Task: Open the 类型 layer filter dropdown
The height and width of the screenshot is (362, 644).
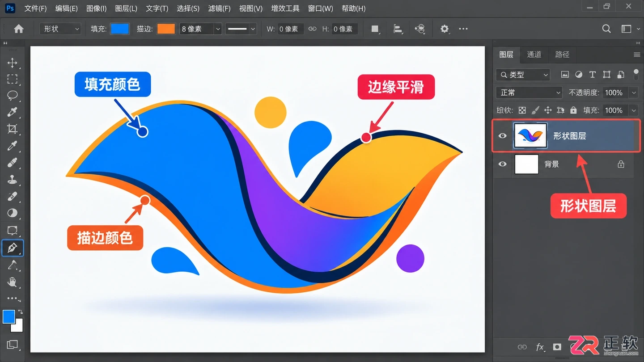Action: [x=523, y=75]
